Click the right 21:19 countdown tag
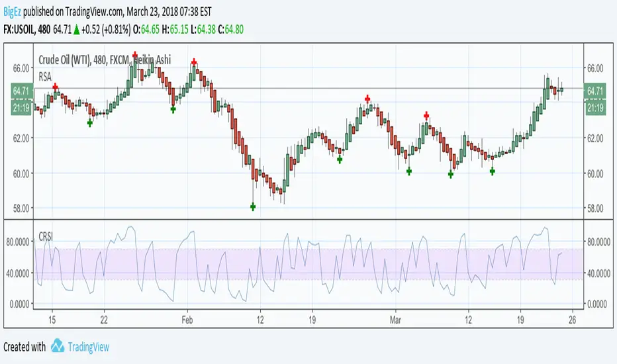Screen dimensions: 617x364 click(x=595, y=107)
